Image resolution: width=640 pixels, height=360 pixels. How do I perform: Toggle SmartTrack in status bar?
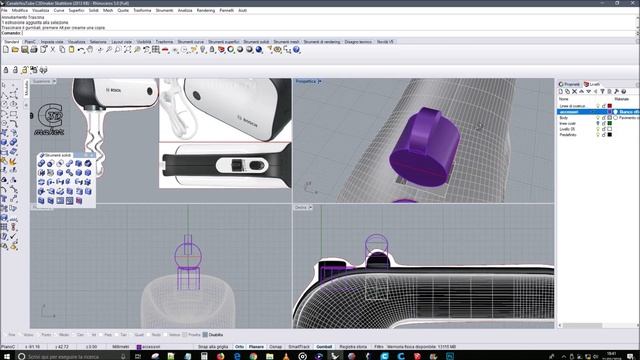pos(299,347)
